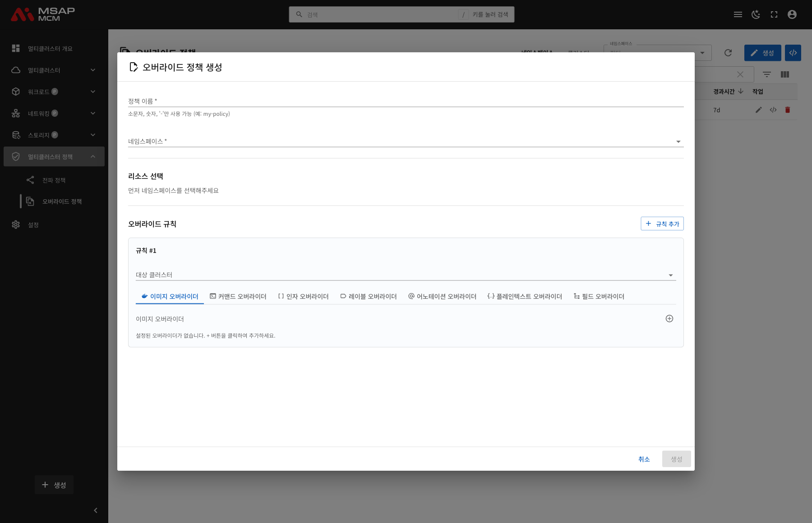Open the 대상 클러스터 dropdown

click(x=406, y=275)
